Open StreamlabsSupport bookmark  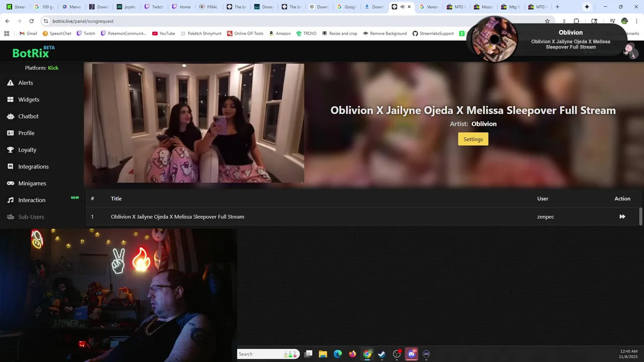click(x=433, y=34)
